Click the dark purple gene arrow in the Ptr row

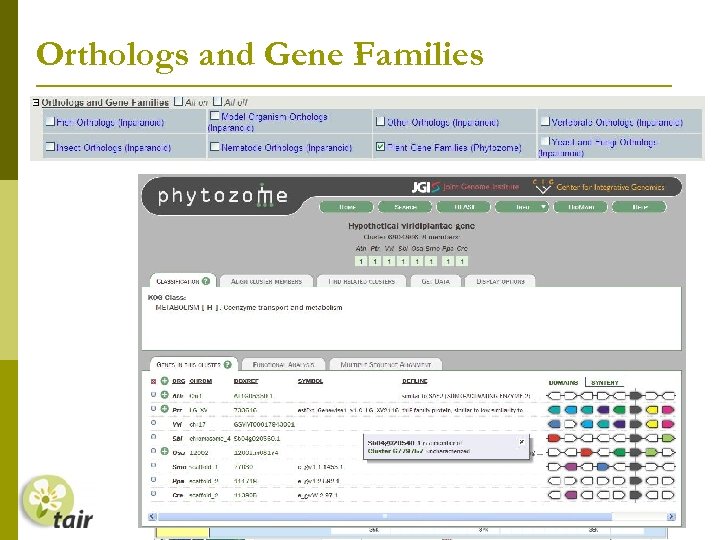tap(603, 410)
